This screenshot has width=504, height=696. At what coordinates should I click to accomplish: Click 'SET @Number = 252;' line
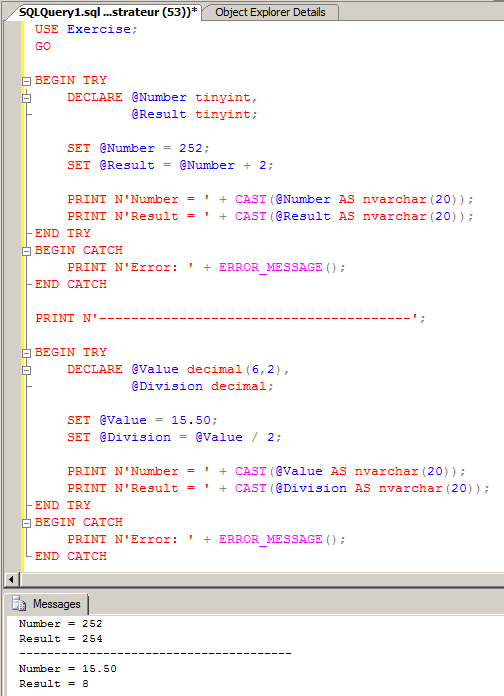coord(138,148)
